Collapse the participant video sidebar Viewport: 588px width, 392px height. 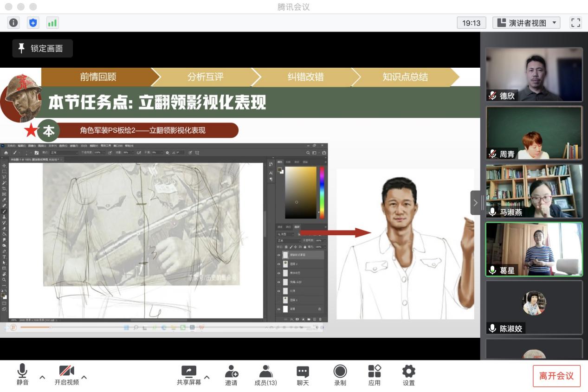(475, 203)
